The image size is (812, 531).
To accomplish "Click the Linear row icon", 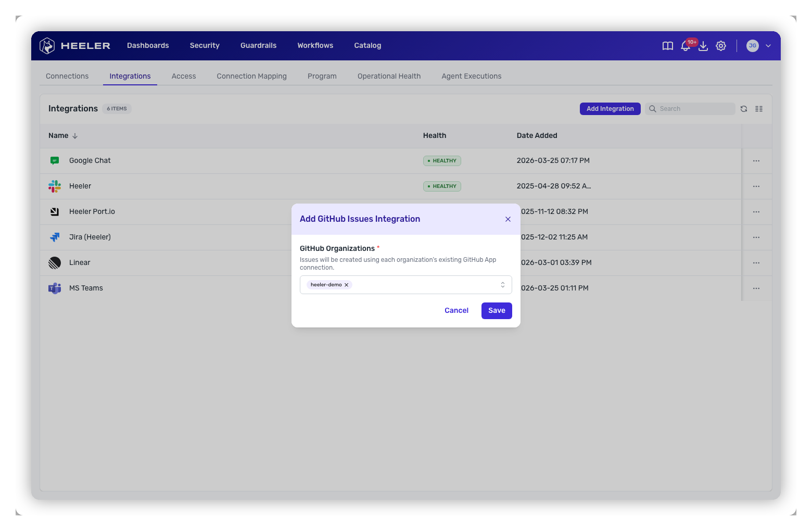I will click(55, 263).
